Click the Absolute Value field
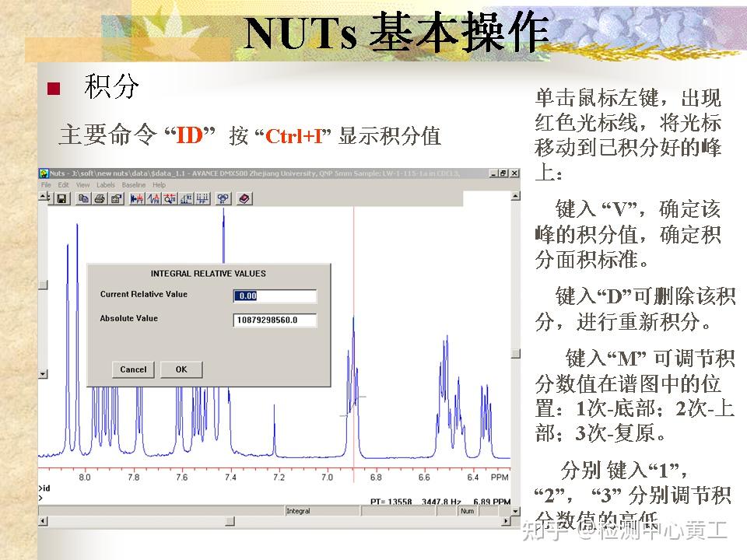 [274, 320]
